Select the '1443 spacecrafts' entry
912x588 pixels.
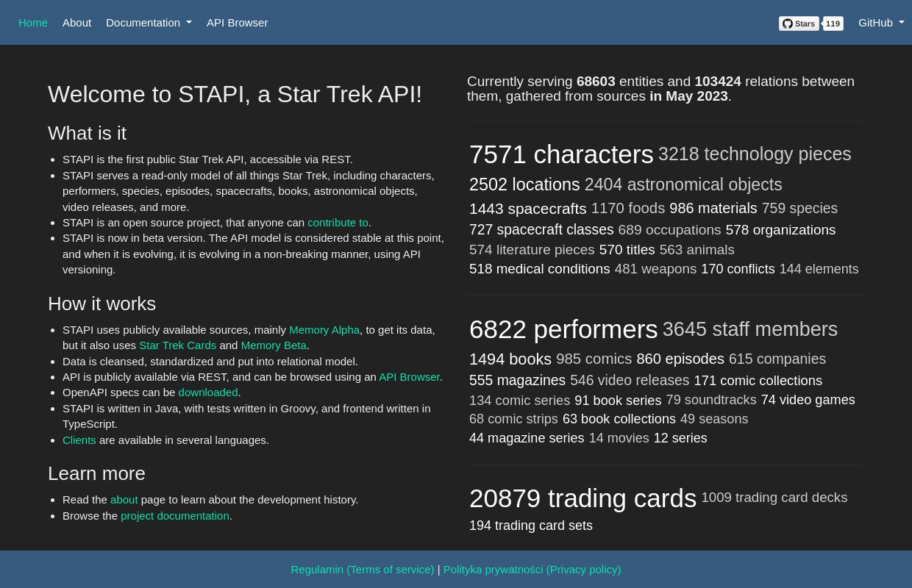pyautogui.click(x=528, y=209)
